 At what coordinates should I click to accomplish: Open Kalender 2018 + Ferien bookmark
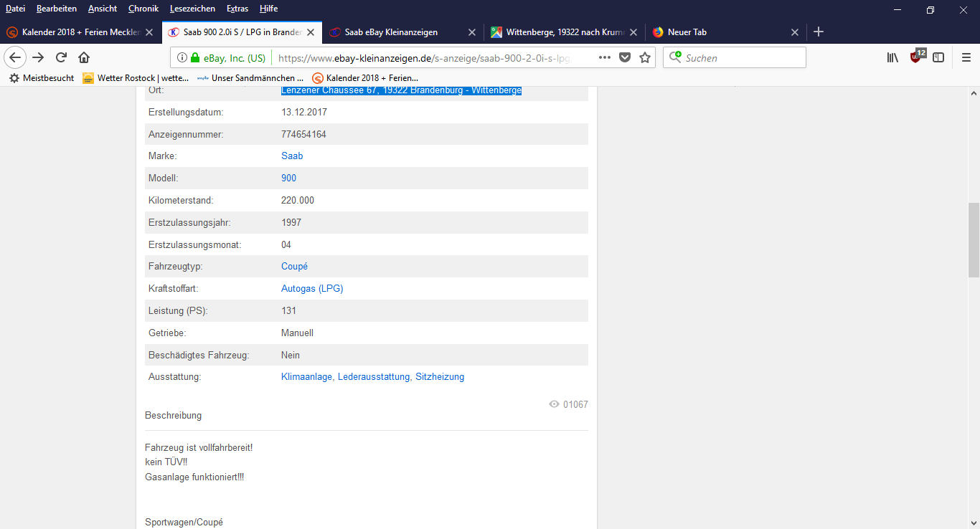pos(365,78)
